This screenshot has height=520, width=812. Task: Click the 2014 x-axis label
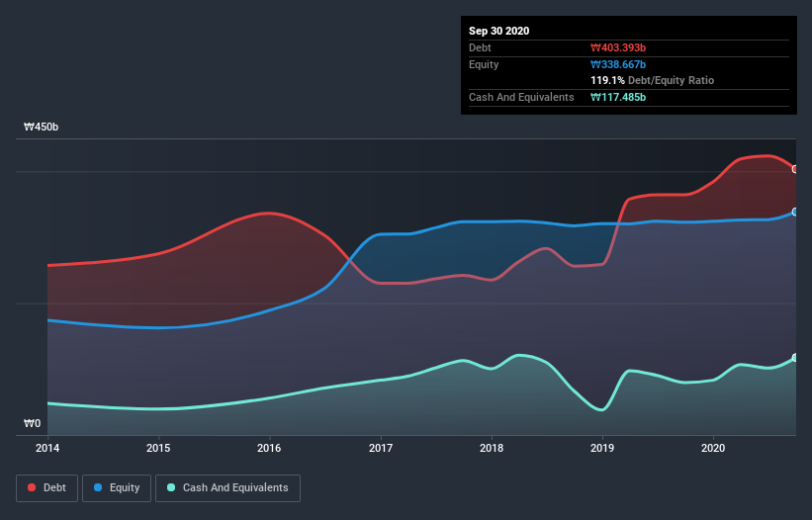coord(47,448)
